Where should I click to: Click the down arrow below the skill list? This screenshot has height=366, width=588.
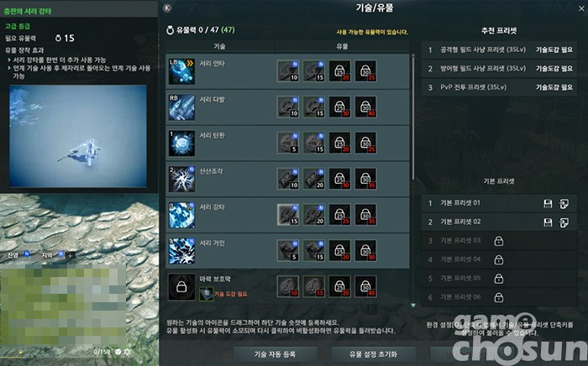click(413, 306)
